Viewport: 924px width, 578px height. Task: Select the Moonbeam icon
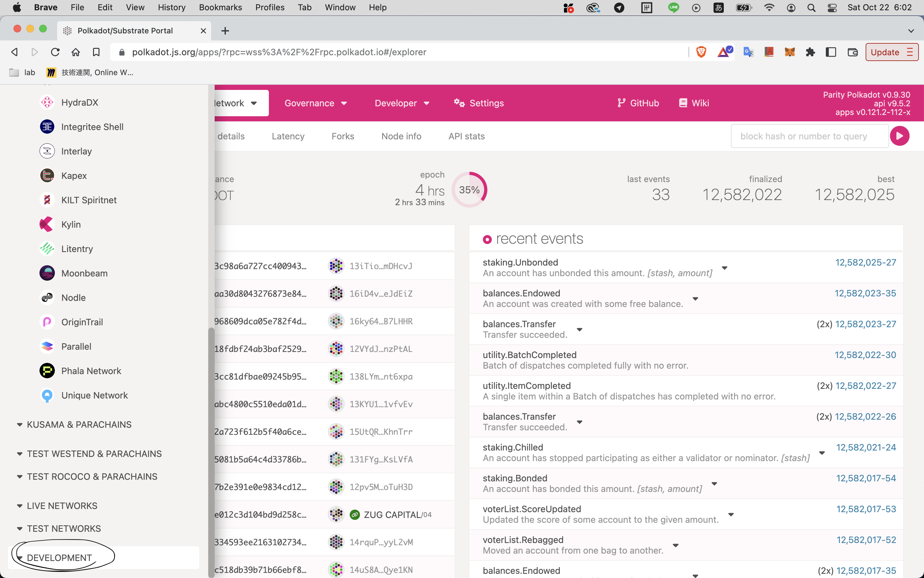(47, 273)
